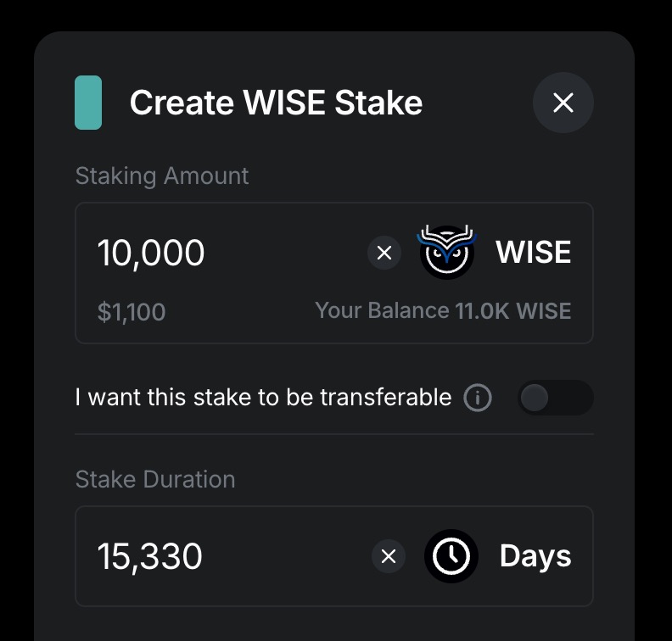Click the clock icon beside Days

451,556
